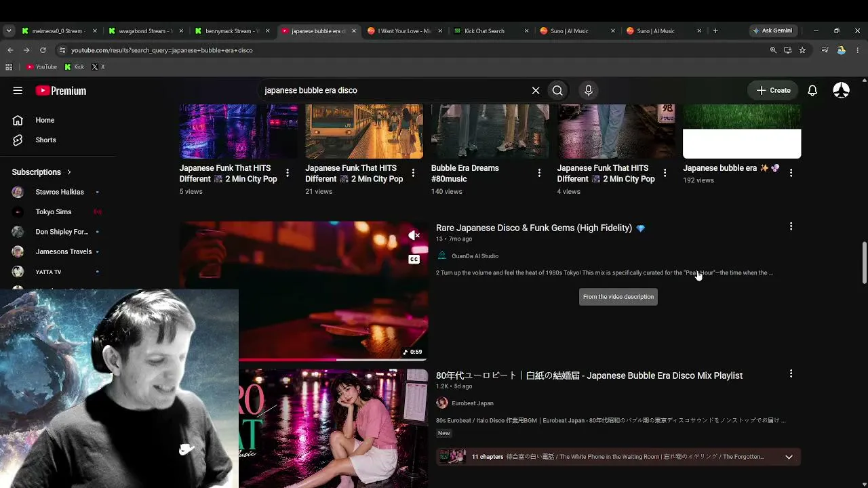
Task: Open the Create menu
Action: (x=773, y=90)
